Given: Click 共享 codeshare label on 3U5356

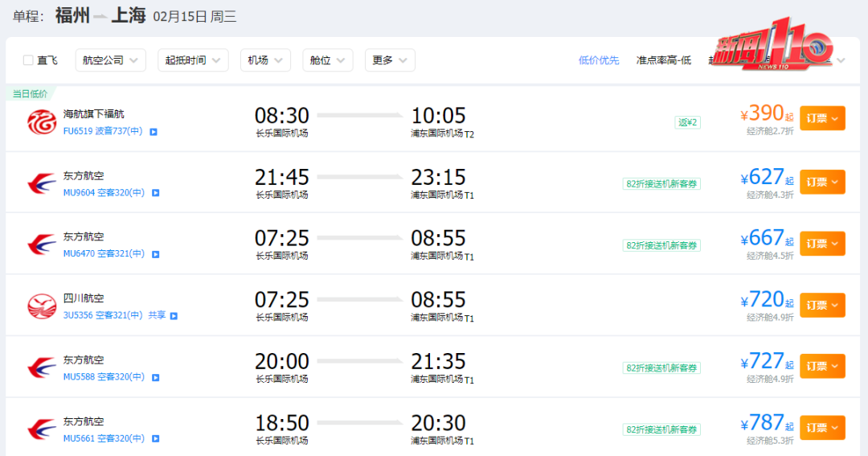Looking at the screenshot, I should pos(157,315).
